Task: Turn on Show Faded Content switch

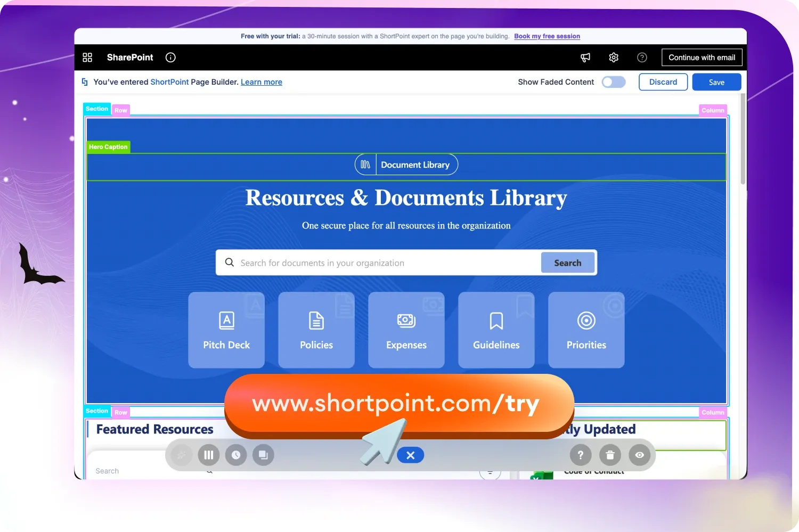Action: click(614, 82)
